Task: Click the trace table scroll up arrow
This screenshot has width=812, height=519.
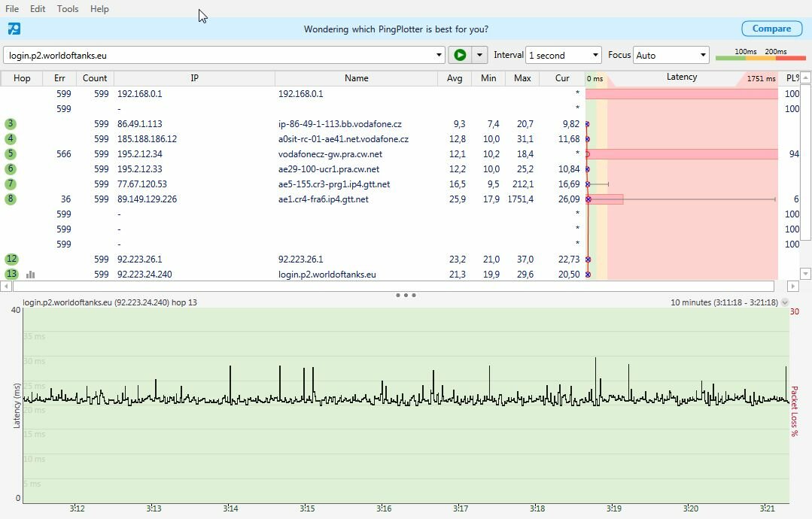Action: 805,77
